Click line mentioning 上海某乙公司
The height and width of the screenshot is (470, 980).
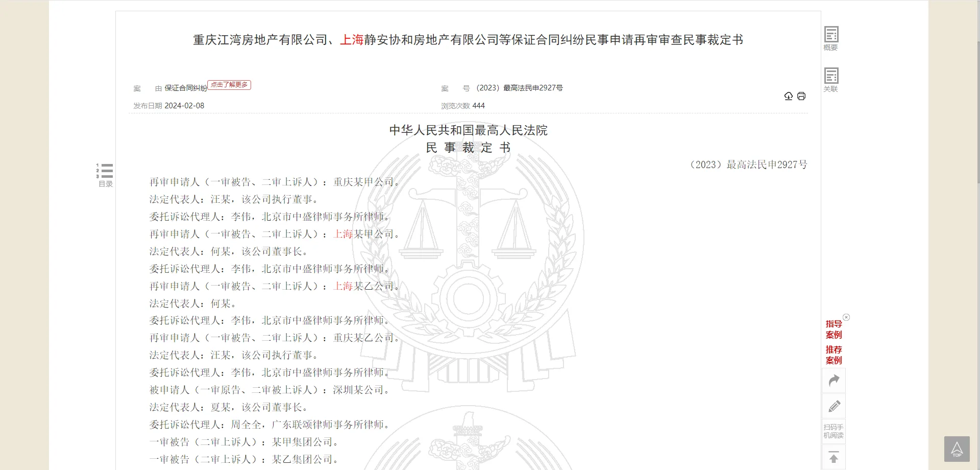275,286
